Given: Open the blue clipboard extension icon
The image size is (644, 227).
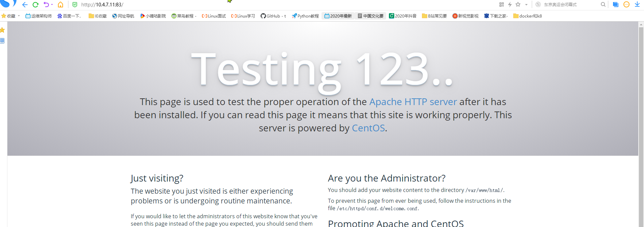Looking at the screenshot, I should pos(616,5).
